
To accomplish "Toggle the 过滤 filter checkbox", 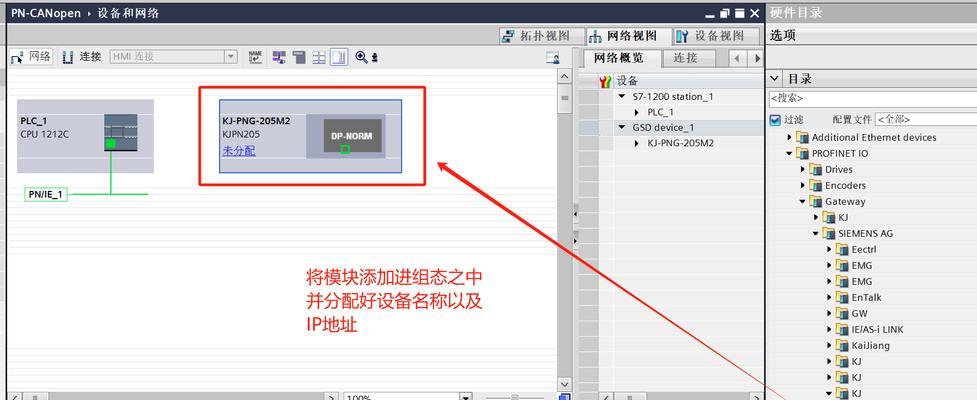I will (775, 120).
